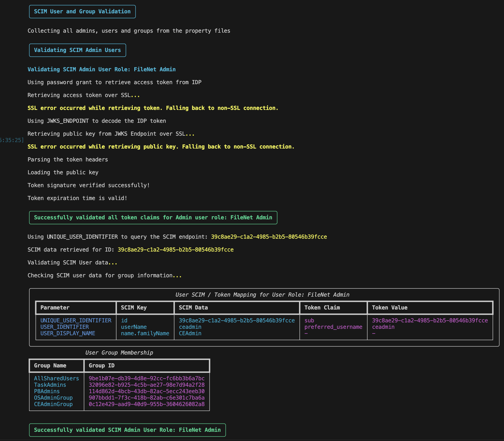Click 'Retrieving public key from JWKS Endpoint' line

pyautogui.click(x=111, y=134)
